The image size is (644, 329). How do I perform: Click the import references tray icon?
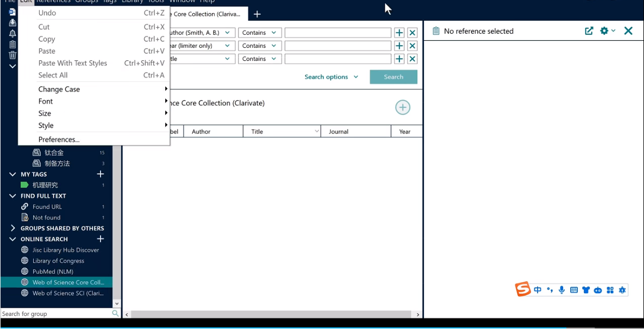coord(12,22)
